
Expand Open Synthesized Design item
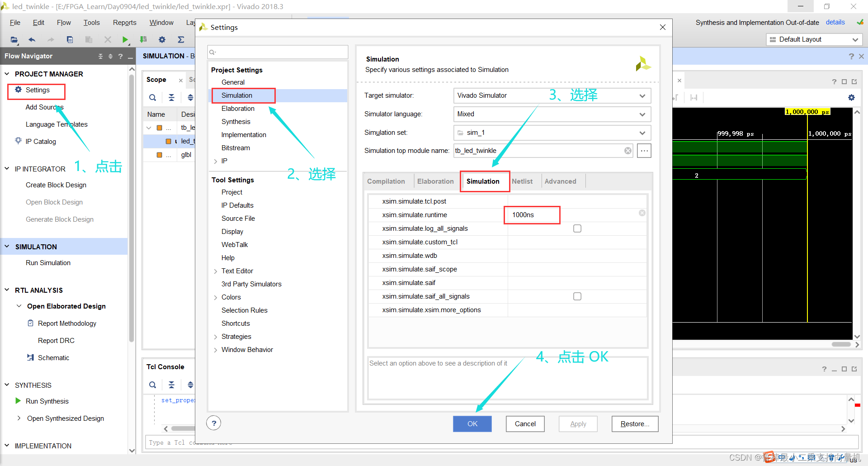19,418
